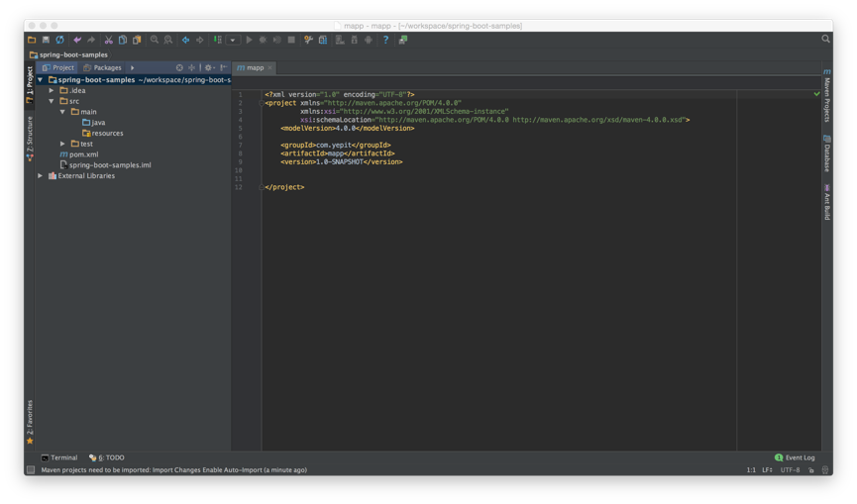Image resolution: width=857 pixels, height=504 pixels.
Task: Click the Stop square icon
Action: [291, 40]
